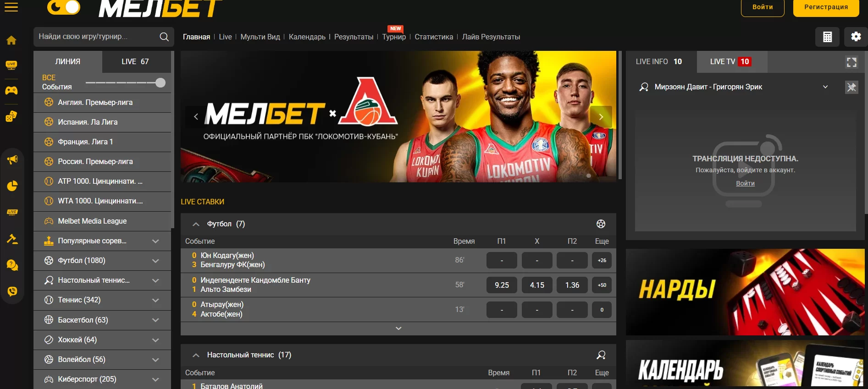Open the Результаты menu item
The width and height of the screenshot is (868, 389).
pyautogui.click(x=354, y=37)
